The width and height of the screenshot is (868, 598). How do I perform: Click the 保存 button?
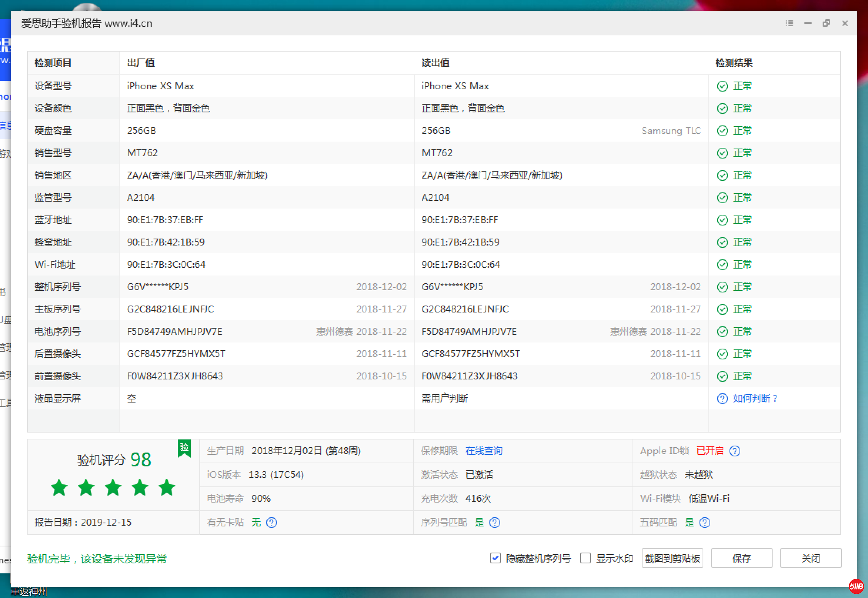(x=741, y=558)
